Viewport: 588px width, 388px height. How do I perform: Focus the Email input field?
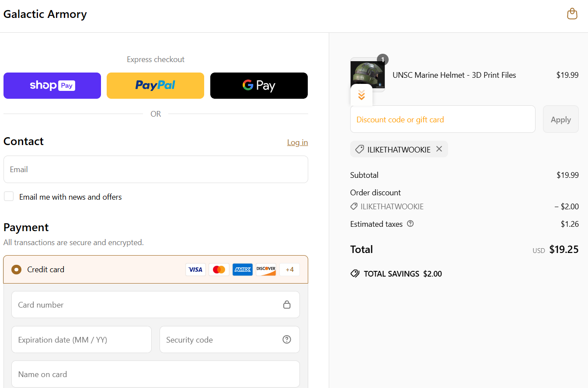point(156,170)
